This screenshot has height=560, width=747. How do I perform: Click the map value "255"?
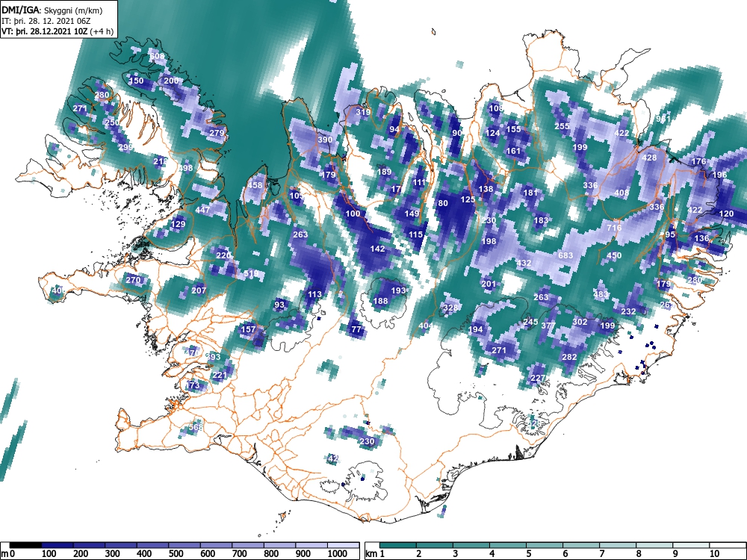coord(562,126)
